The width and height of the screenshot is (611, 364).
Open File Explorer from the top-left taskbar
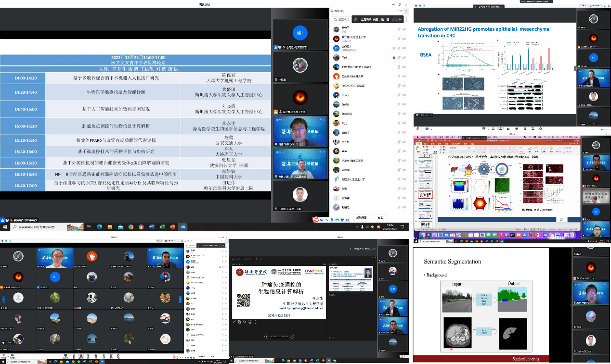[110, 226]
